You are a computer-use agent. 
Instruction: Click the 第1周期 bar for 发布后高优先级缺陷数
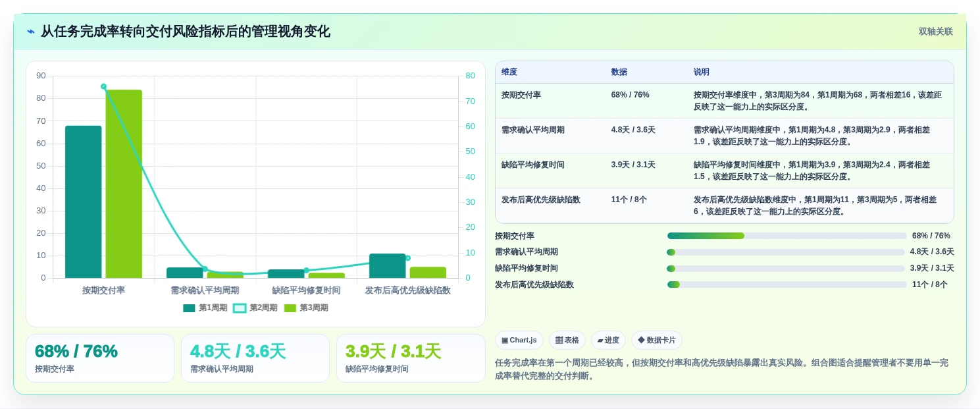pos(388,265)
